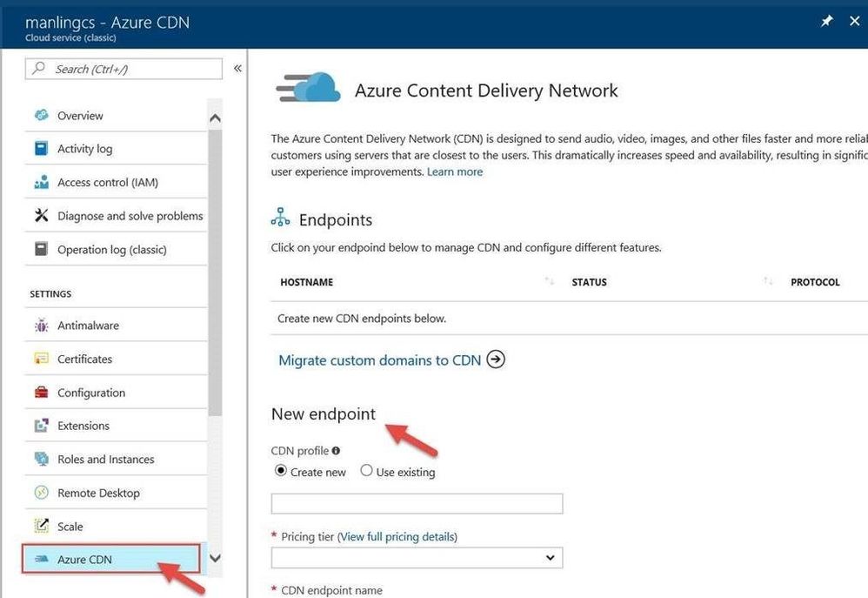Collapse the sidebar with double chevron
This screenshot has height=598, width=868.
pos(237,68)
